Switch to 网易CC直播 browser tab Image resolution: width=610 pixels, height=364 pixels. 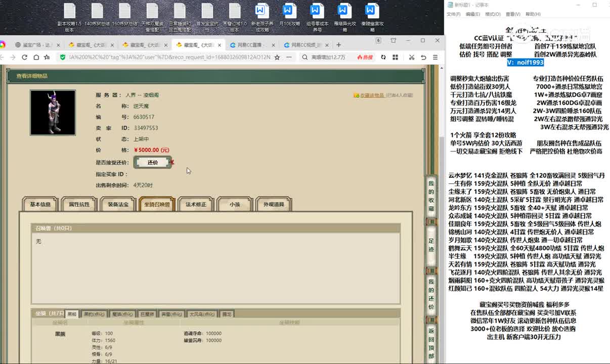(x=252, y=45)
